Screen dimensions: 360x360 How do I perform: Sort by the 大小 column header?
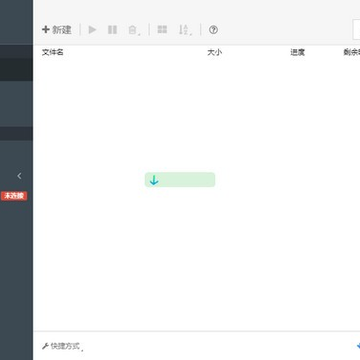[x=214, y=52]
